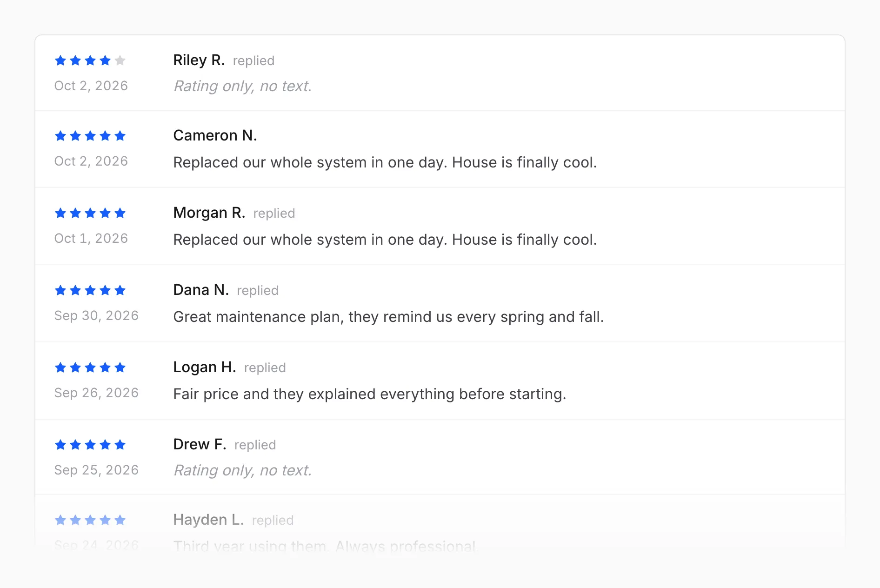
Task: Click Morgan R.'s review text about system replacement
Action: pyautogui.click(x=385, y=240)
